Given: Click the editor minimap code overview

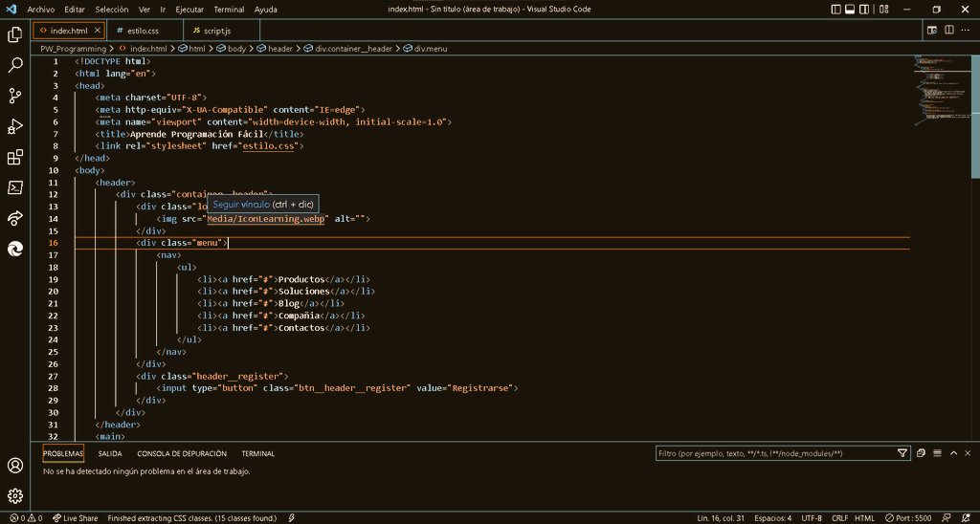Looking at the screenshot, I should click(x=943, y=91).
